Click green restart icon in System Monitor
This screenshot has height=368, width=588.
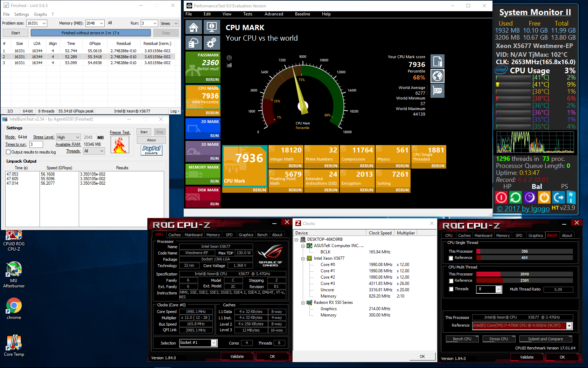(515, 198)
